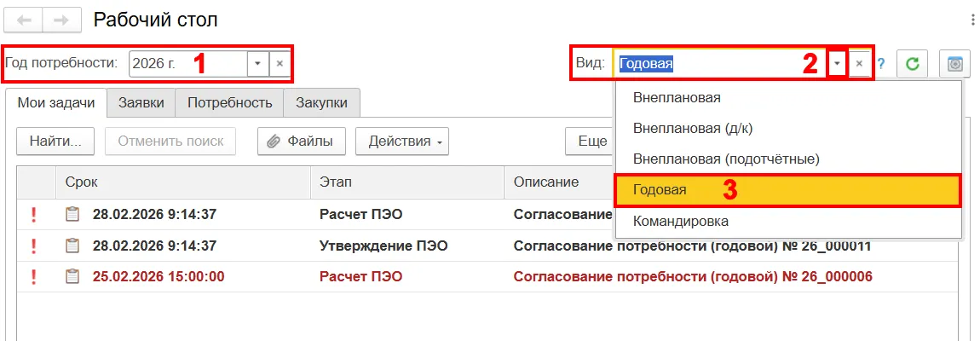This screenshot has width=980, height=341.
Task: Select Командировка option
Action: click(788, 222)
